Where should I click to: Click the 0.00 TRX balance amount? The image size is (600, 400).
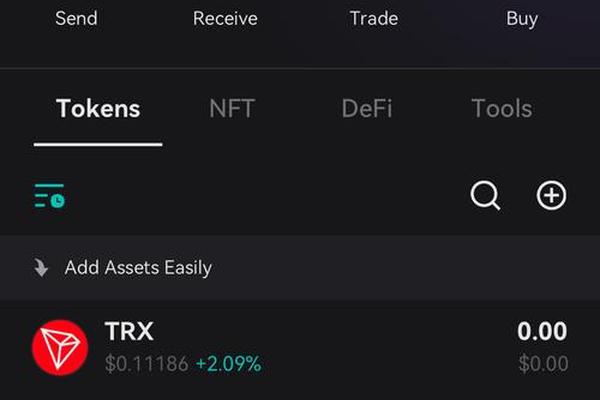pos(542,331)
